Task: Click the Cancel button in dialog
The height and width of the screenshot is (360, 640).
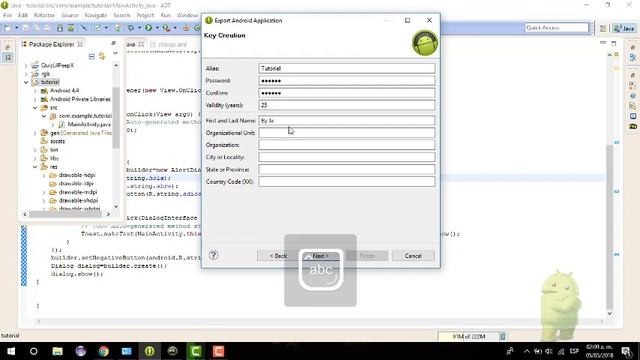Action: 413,256
